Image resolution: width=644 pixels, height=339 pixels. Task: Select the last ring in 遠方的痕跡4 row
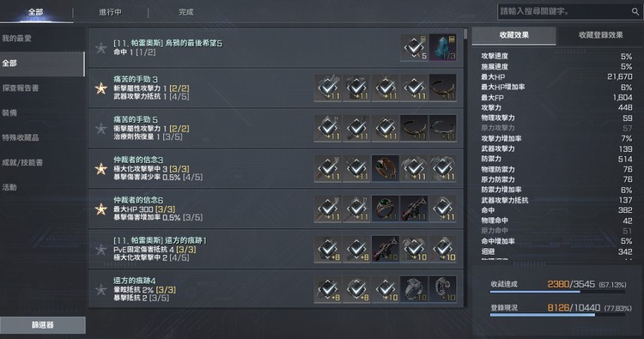point(443,289)
